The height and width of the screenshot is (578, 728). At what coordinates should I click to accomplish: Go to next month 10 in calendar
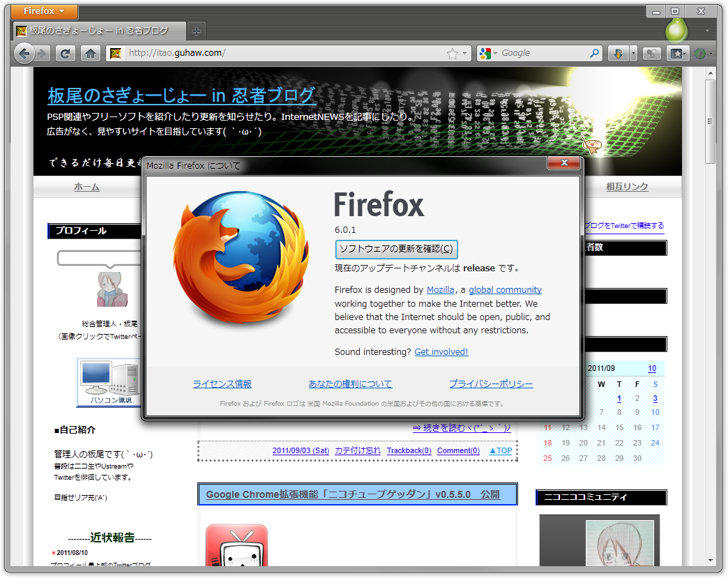pos(652,368)
